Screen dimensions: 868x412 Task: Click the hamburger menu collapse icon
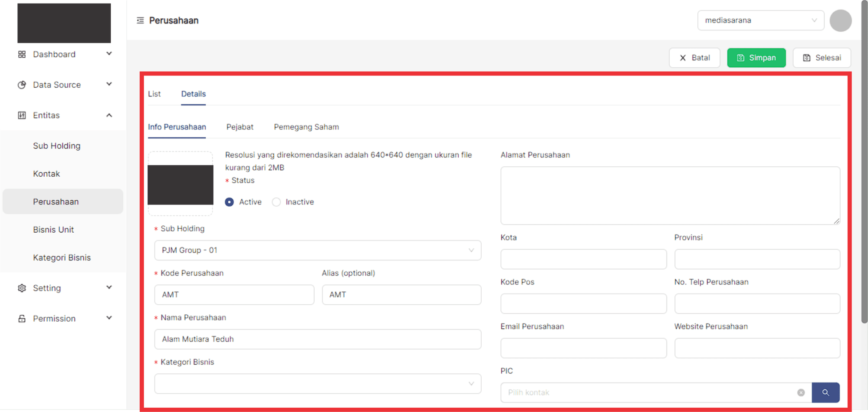[140, 20]
